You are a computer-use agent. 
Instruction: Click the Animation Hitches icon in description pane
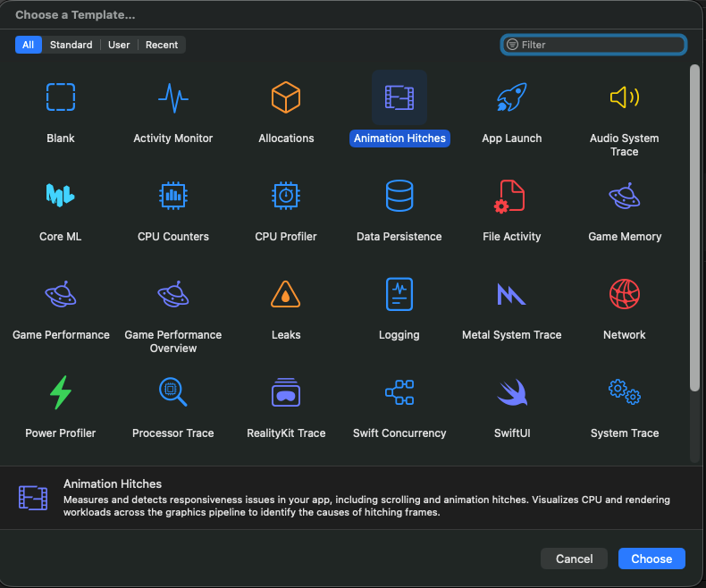click(x=33, y=498)
